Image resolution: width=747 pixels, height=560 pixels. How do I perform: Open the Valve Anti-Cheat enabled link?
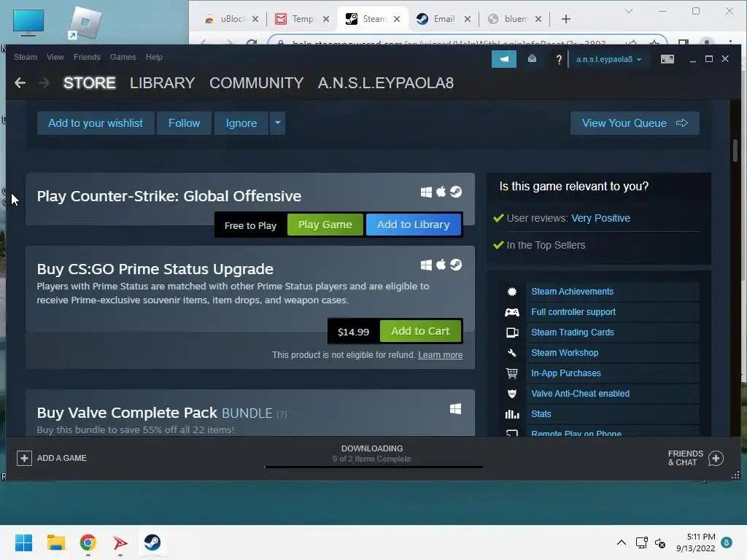(580, 394)
